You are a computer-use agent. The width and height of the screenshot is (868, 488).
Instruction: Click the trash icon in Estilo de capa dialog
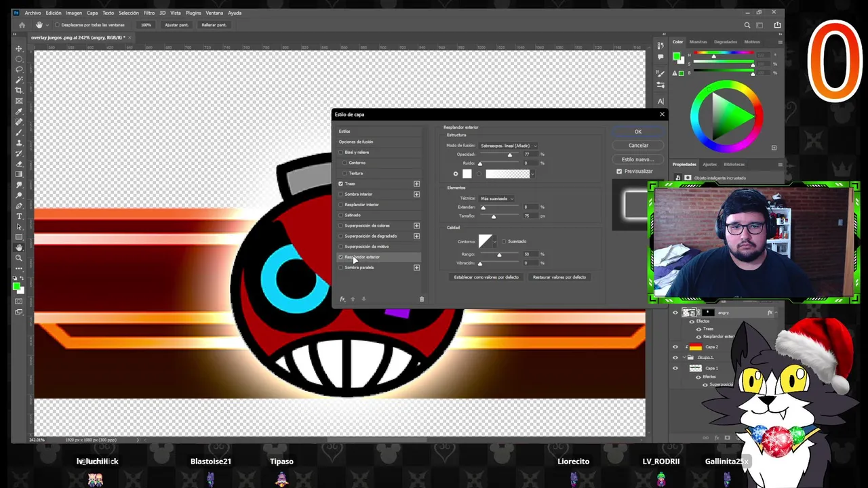click(422, 299)
